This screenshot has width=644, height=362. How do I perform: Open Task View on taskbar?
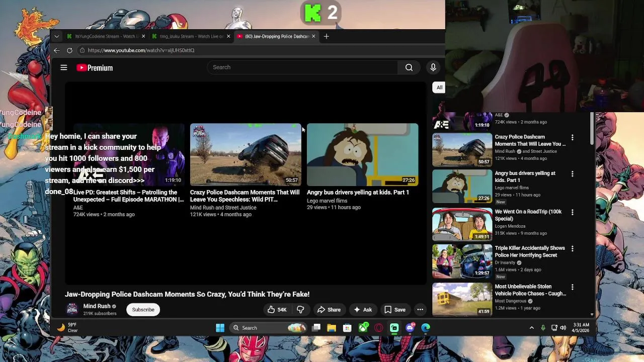316,328
